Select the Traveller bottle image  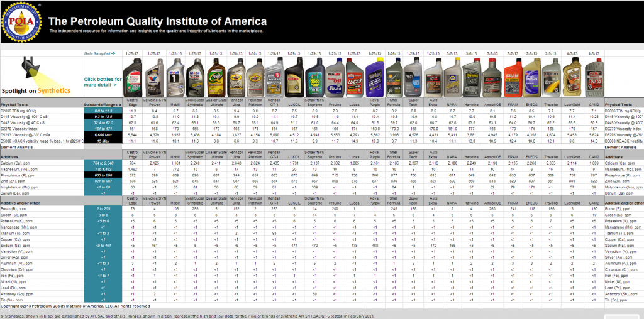click(x=551, y=77)
